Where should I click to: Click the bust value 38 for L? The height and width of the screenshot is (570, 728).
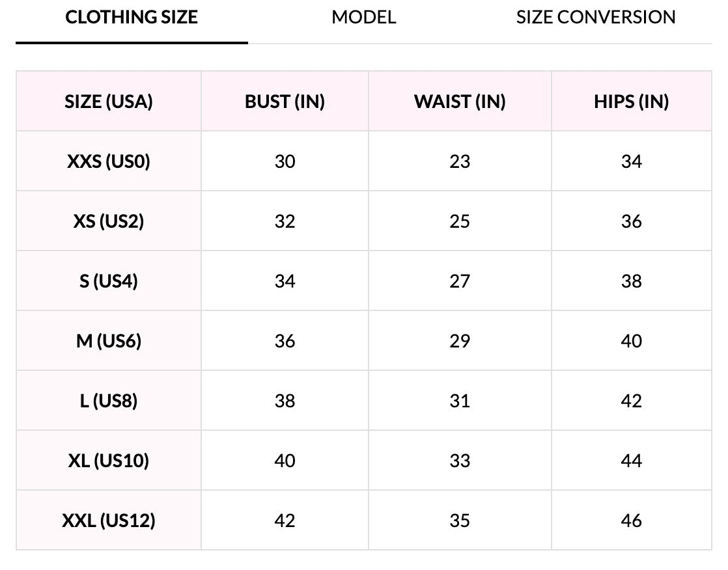285,401
